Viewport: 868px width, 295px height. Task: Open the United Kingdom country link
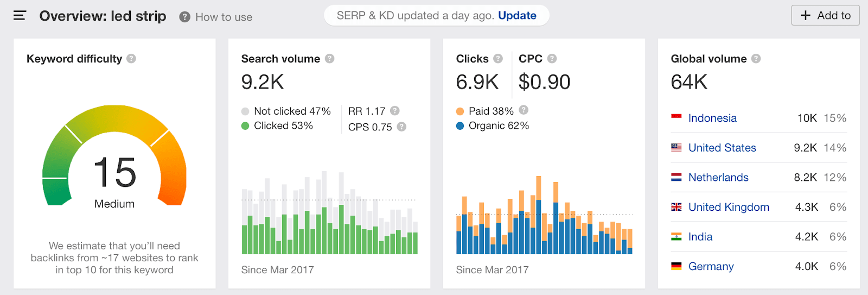coord(729,207)
